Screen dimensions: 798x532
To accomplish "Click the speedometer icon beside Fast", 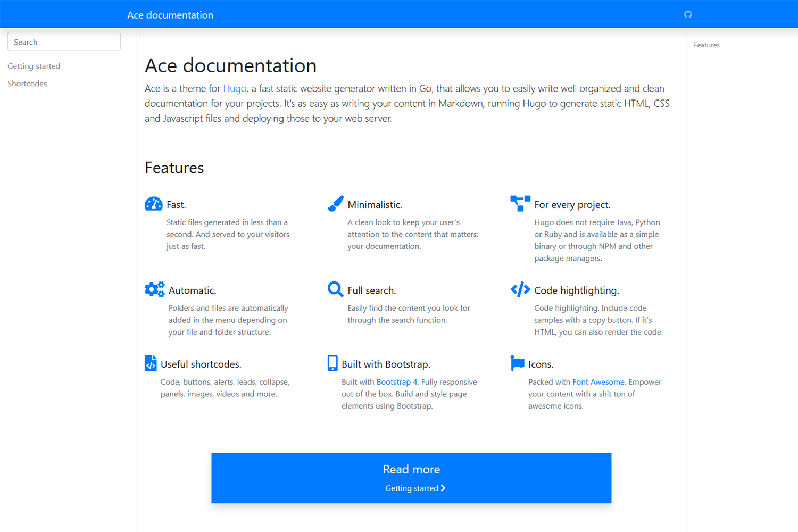I will 154,204.
